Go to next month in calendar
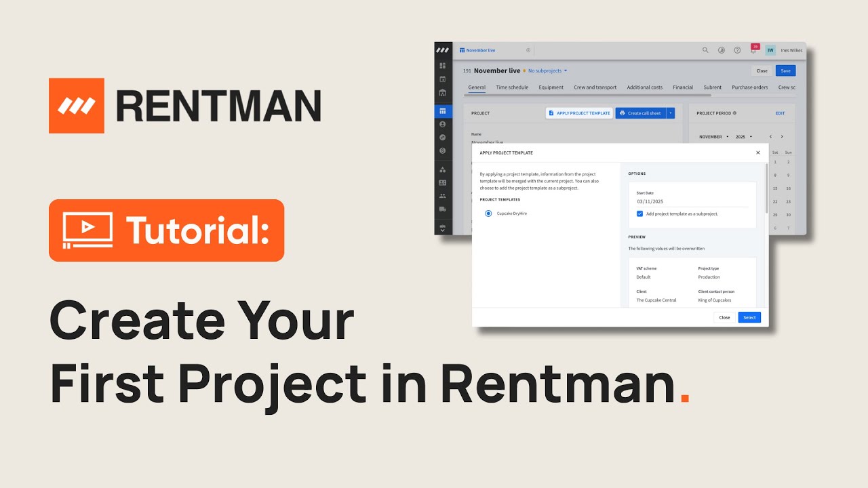868x488 pixels. [782, 137]
